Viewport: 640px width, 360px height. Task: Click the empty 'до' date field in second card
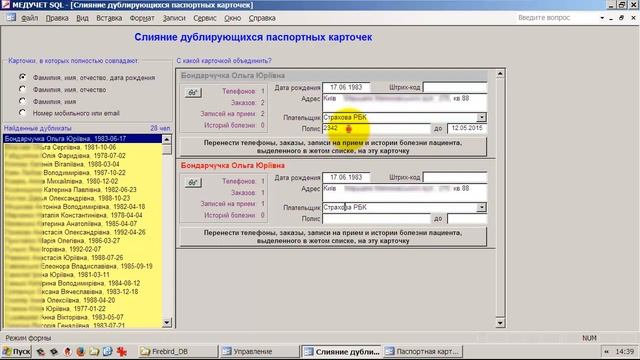(x=467, y=219)
